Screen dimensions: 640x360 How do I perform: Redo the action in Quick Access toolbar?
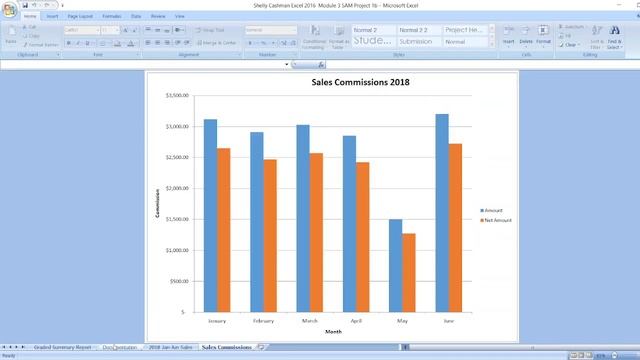(47, 5)
